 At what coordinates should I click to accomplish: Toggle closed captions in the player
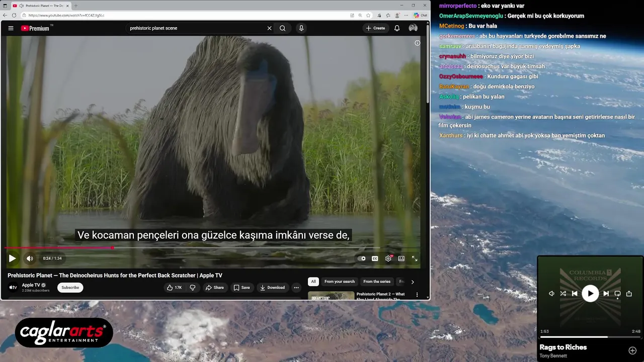[x=375, y=258]
